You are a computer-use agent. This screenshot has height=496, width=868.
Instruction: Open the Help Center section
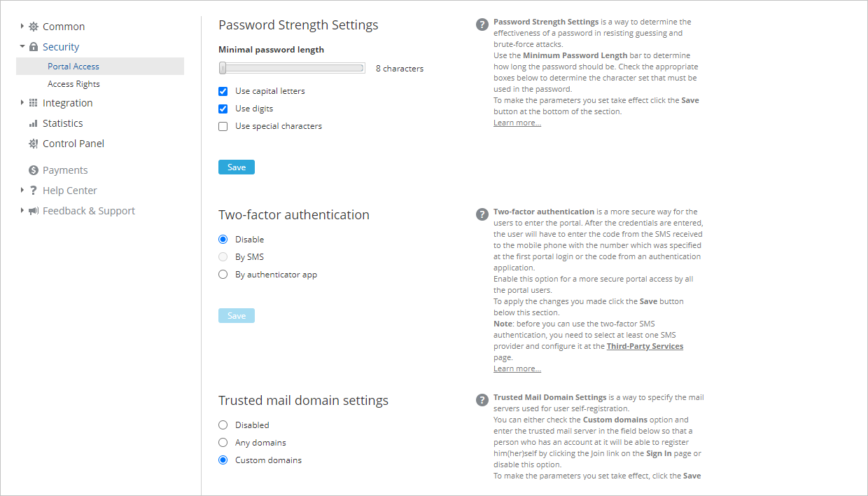click(66, 190)
